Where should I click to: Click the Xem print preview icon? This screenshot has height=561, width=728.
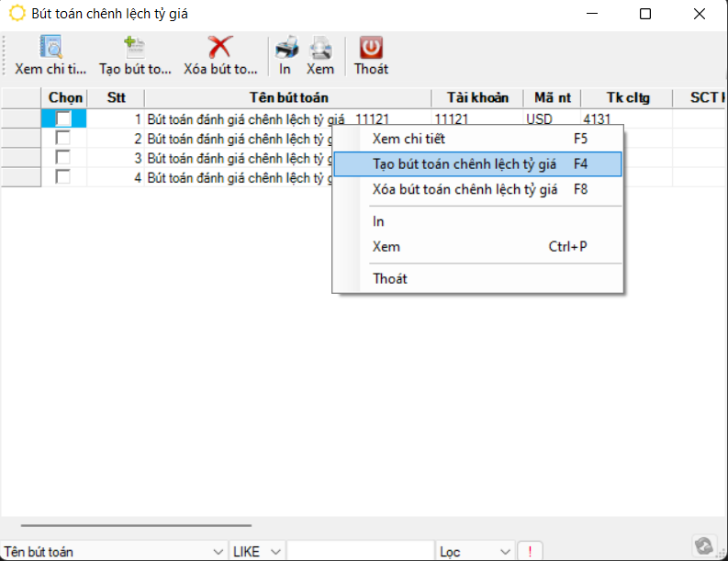click(x=319, y=48)
